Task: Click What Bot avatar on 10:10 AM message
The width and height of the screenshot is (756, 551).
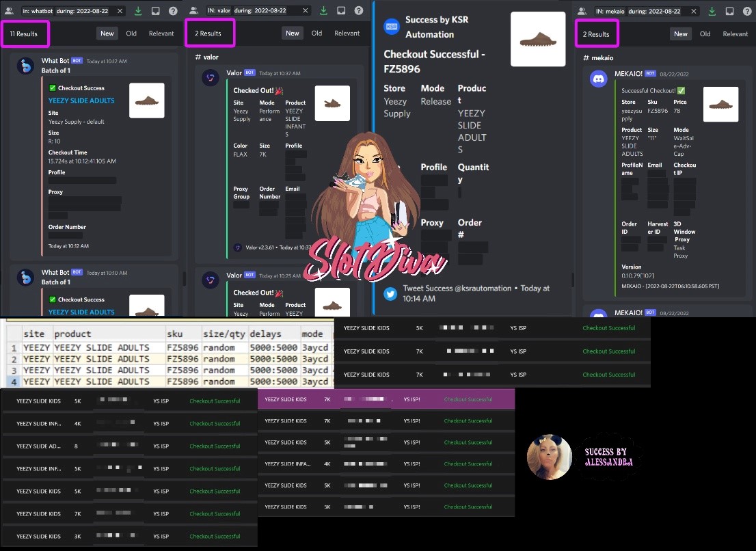Action: (x=25, y=277)
